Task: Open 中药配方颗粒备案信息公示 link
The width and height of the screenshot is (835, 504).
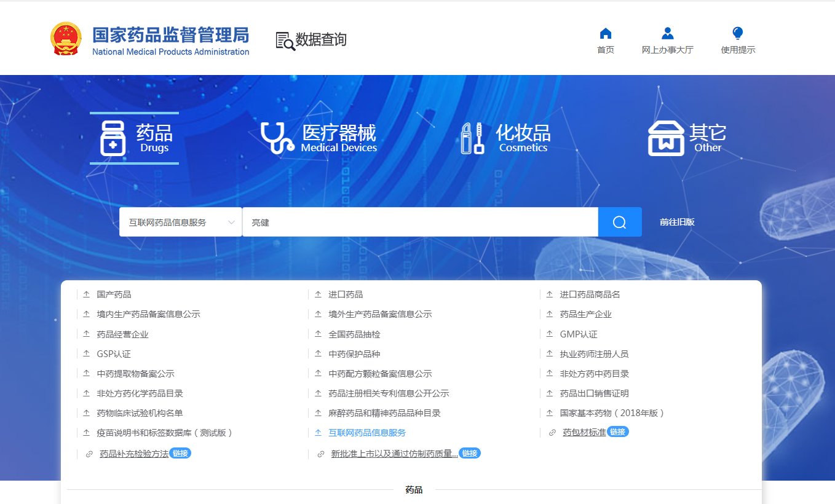Action: pos(380,374)
